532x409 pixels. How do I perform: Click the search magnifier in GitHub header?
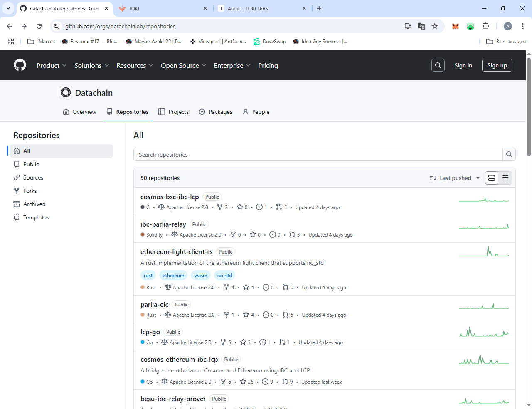tap(438, 65)
